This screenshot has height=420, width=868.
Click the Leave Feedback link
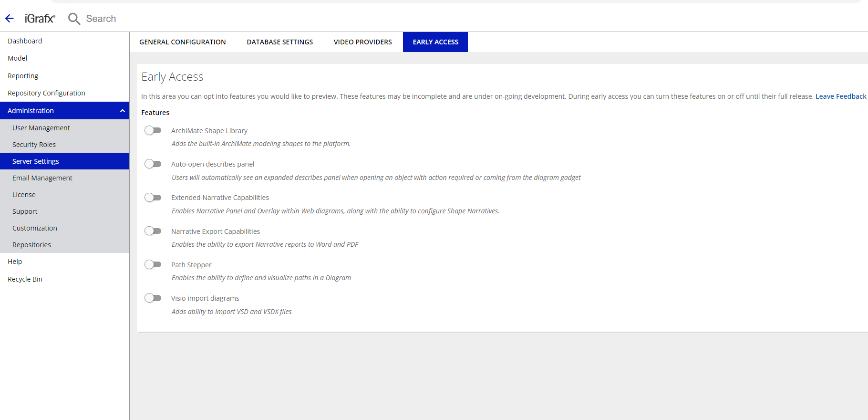[840, 96]
